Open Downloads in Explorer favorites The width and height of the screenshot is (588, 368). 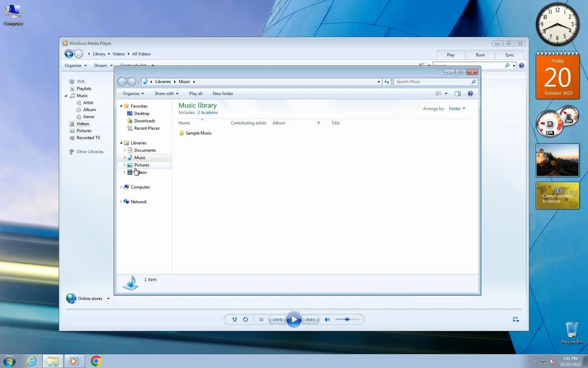[x=145, y=121]
